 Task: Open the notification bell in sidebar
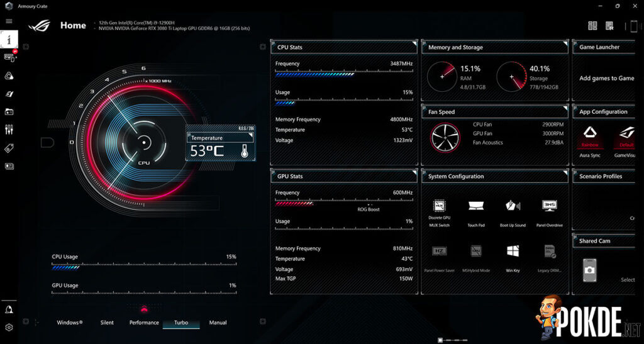(x=9, y=309)
